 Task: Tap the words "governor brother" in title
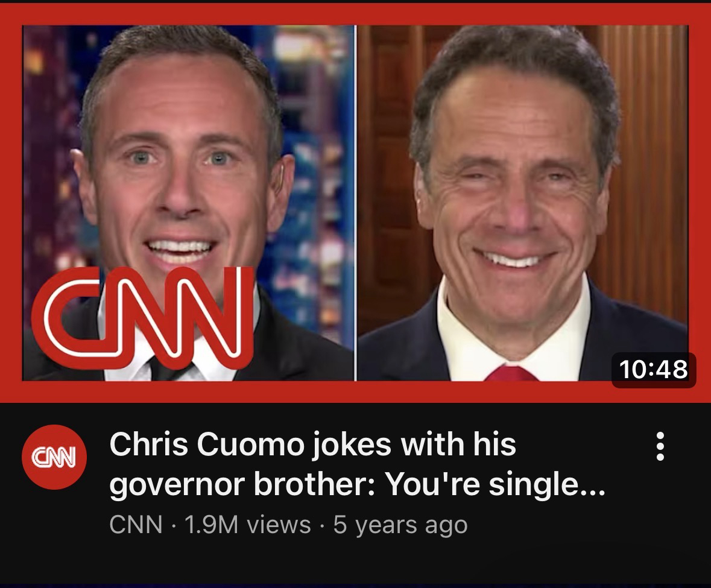pyautogui.click(x=240, y=484)
